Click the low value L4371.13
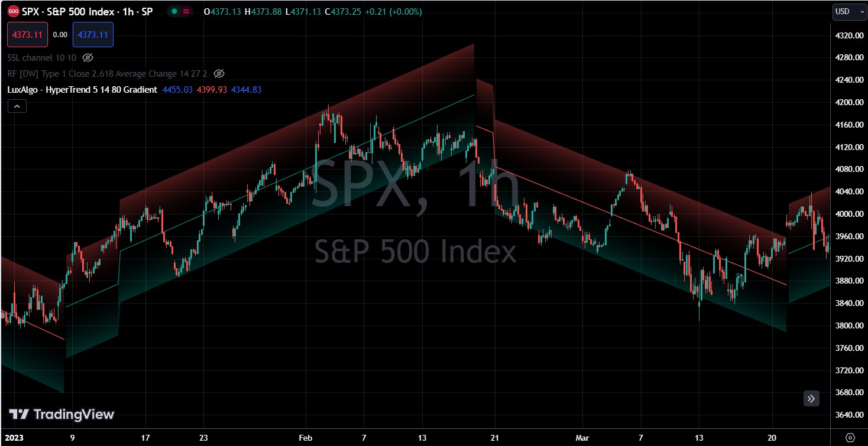868x446 pixels. coord(303,11)
